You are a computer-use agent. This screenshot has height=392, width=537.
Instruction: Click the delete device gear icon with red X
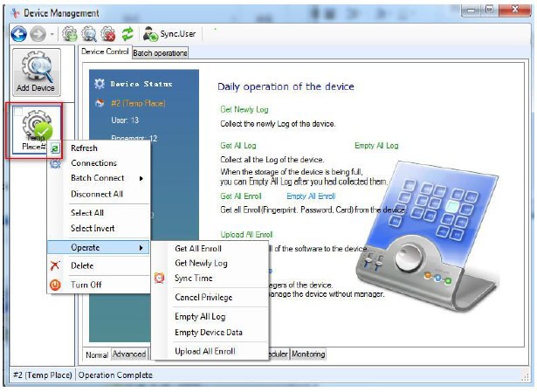click(x=108, y=34)
